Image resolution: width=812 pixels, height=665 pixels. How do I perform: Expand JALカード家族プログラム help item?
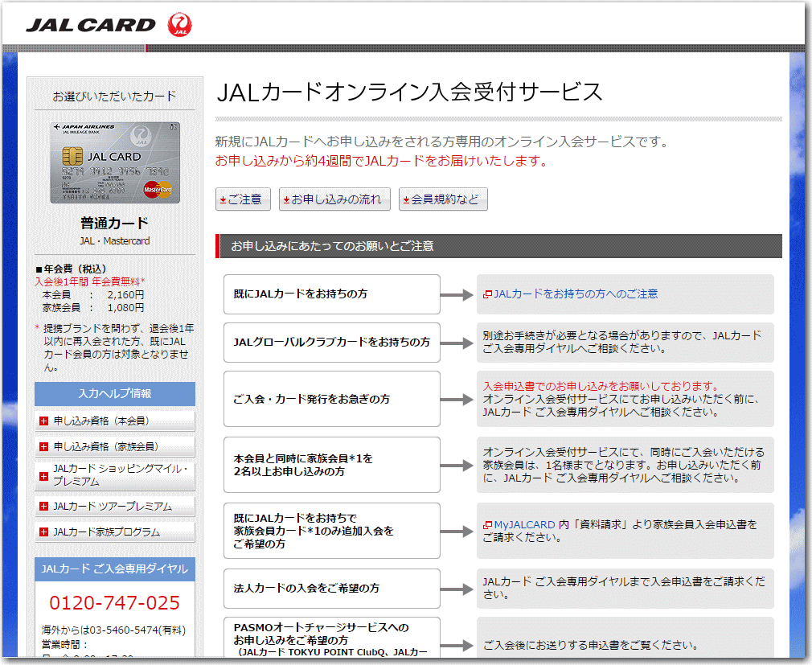pyautogui.click(x=115, y=532)
